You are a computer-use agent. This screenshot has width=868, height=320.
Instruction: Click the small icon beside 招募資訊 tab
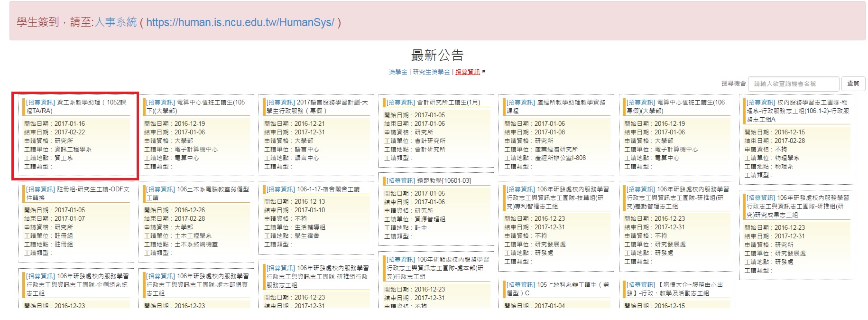[484, 72]
